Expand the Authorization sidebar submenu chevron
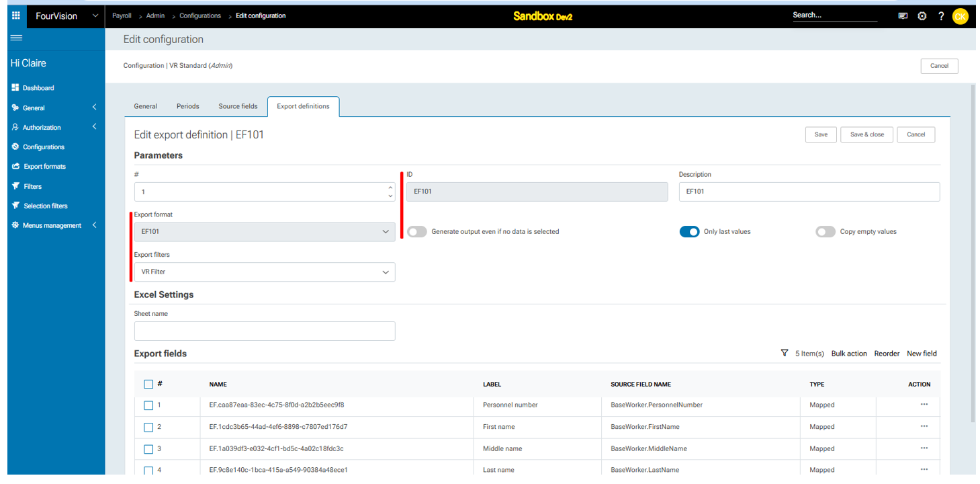 95,127
